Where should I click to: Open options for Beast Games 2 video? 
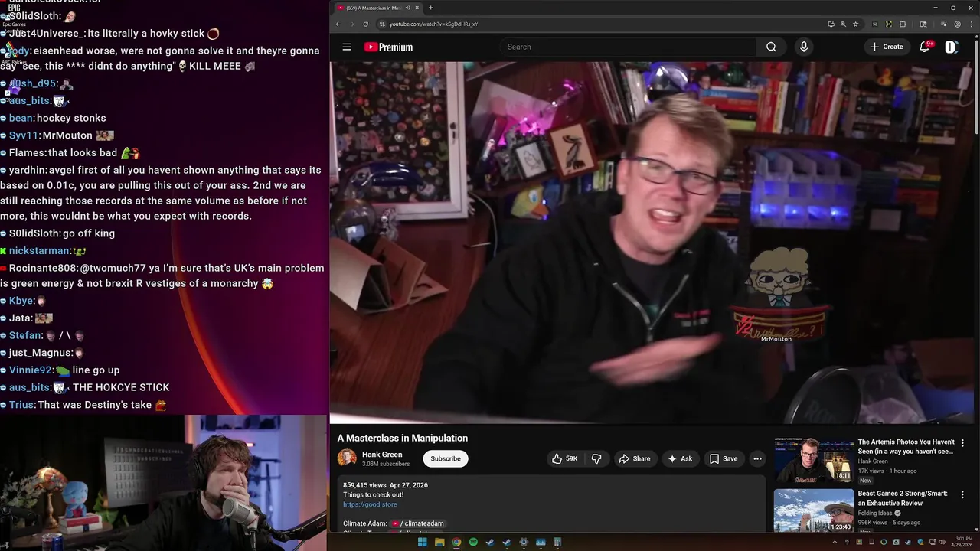[962, 494]
